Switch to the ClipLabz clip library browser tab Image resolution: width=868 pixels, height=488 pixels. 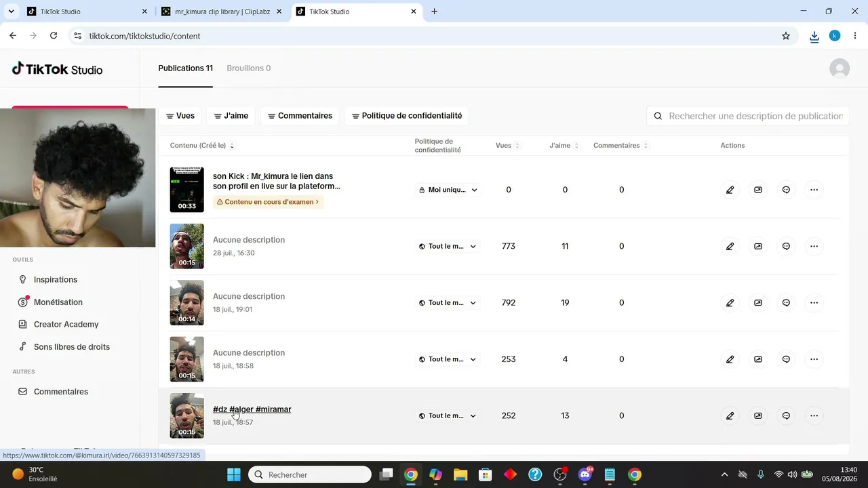222,12
